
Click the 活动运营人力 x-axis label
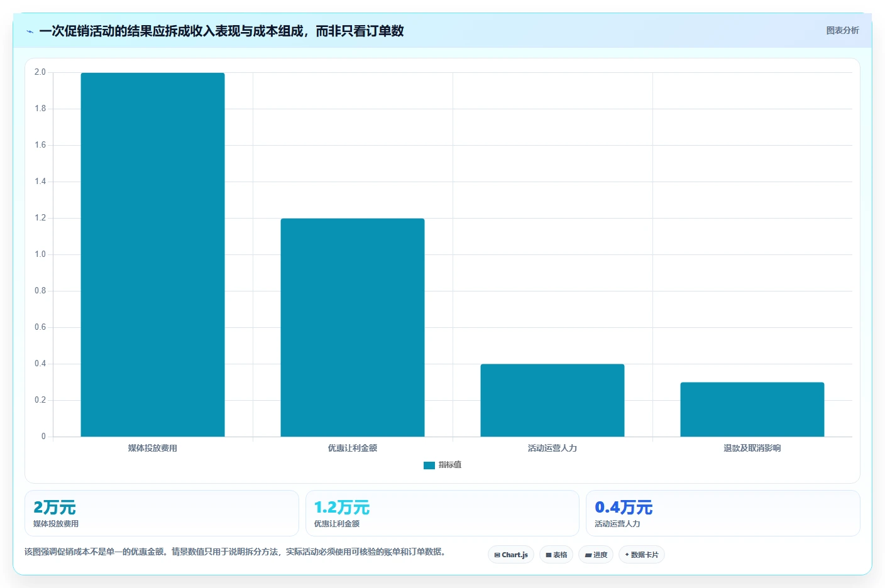(552, 448)
